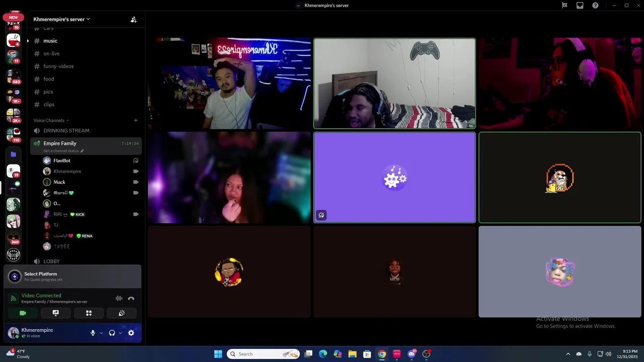The image size is (644, 362).
Task: Open headphone output options arrow
Action: point(120,333)
